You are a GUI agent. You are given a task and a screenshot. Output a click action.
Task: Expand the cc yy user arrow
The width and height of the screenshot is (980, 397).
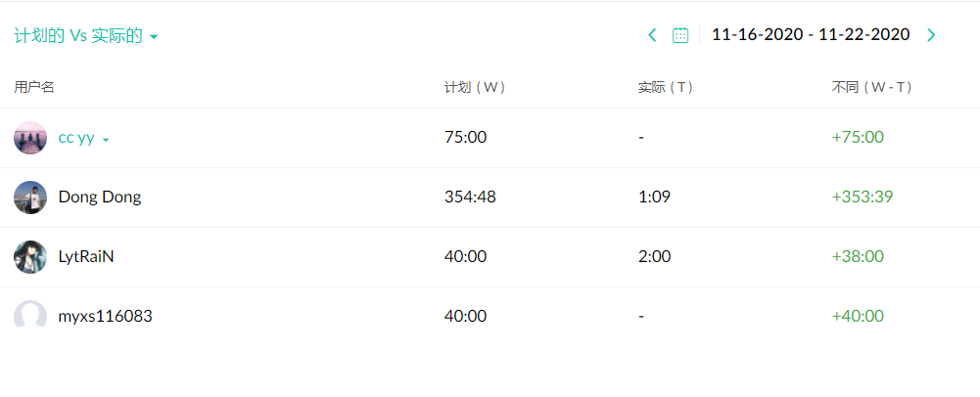pyautogui.click(x=106, y=140)
